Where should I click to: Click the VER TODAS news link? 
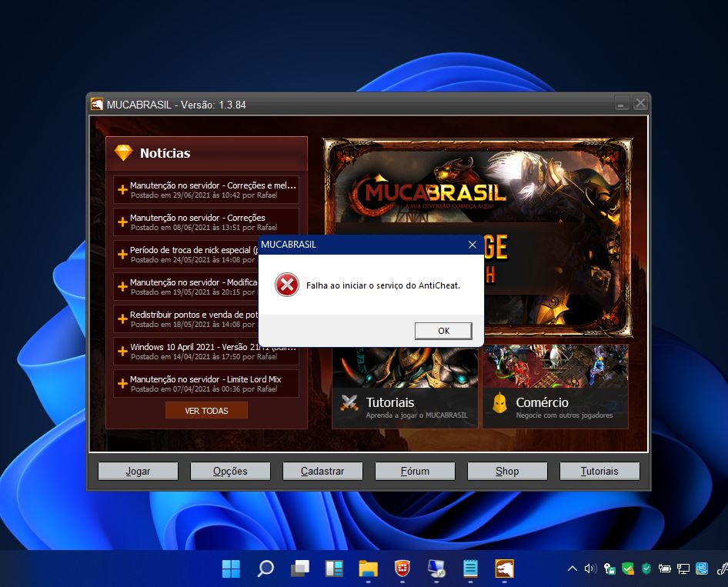coord(206,411)
